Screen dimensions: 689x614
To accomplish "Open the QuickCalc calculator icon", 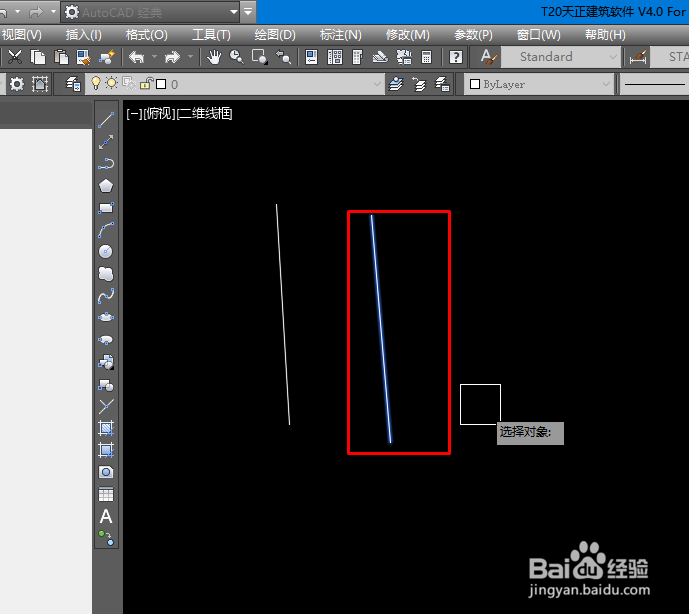I will (x=426, y=57).
